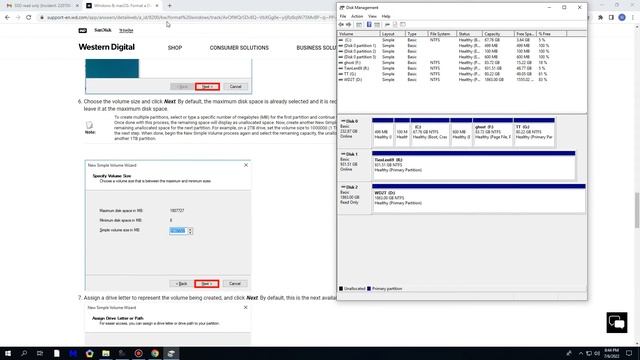640x360 pixels.
Task: Open the View menu in Disk Management
Action: pos(372,16)
